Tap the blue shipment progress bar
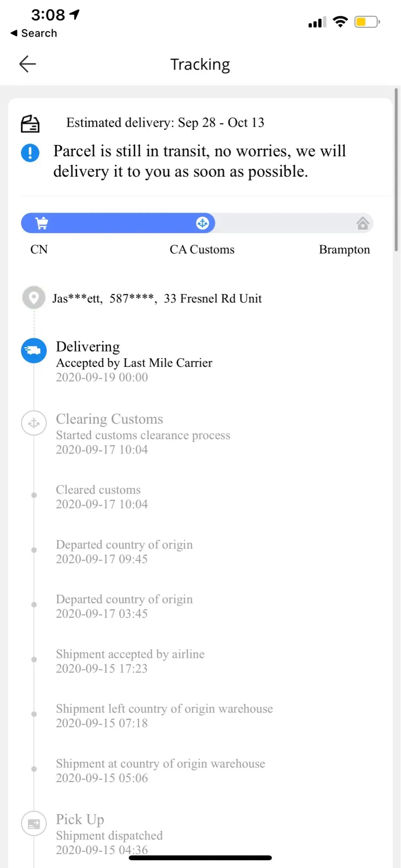This screenshot has width=401, height=868. 118,223
